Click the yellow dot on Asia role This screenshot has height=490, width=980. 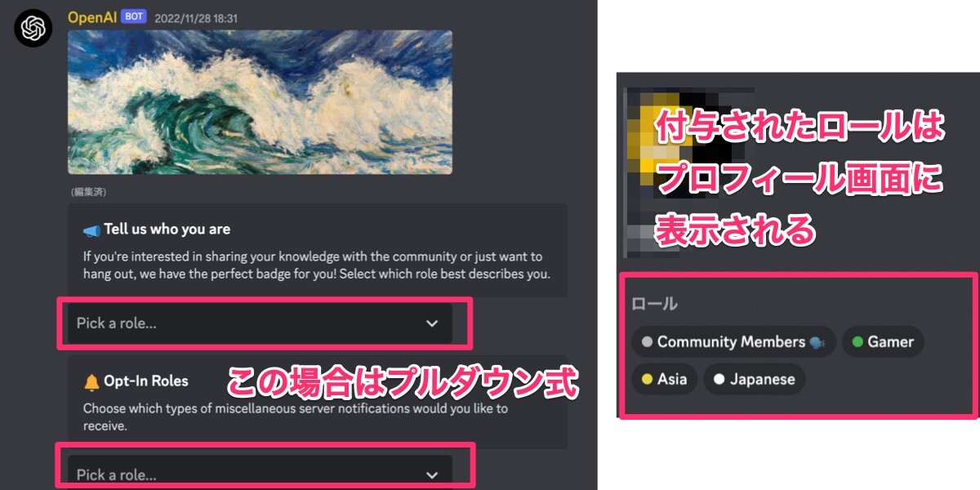[648, 380]
